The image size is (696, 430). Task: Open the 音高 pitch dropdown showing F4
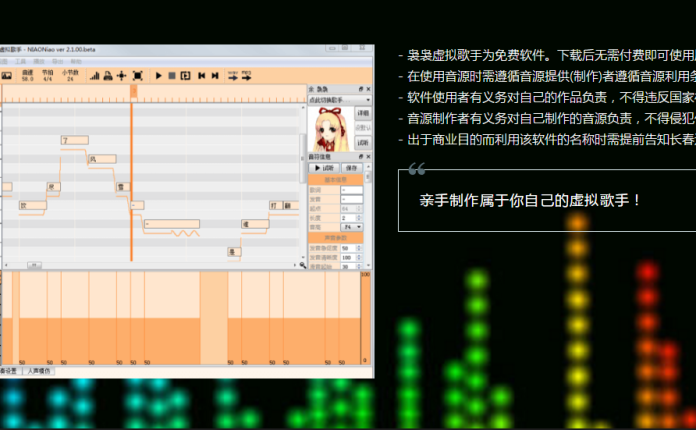352,227
